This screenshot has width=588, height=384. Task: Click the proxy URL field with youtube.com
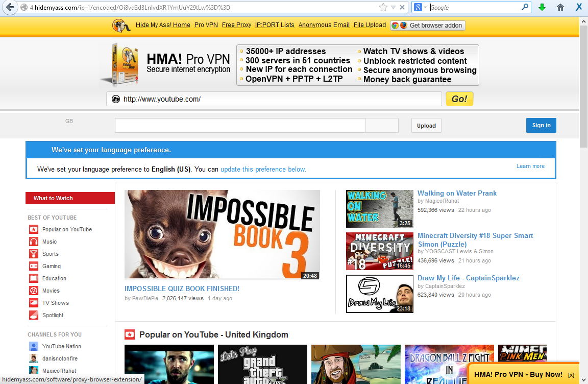(274, 99)
